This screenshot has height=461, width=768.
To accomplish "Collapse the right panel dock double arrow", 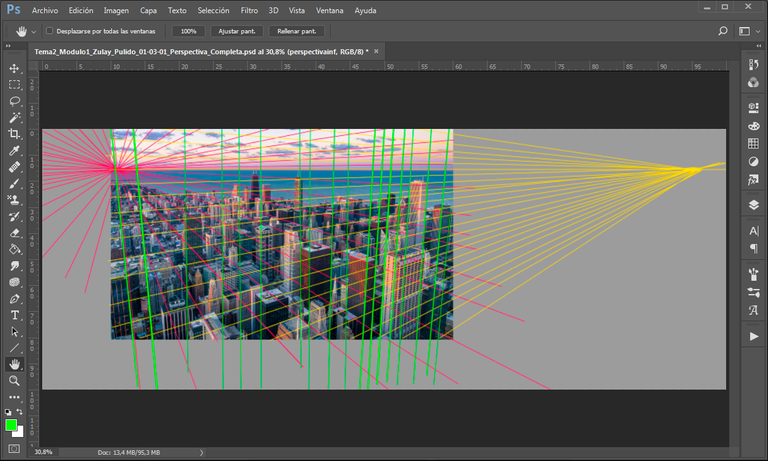I will pos(759,46).
